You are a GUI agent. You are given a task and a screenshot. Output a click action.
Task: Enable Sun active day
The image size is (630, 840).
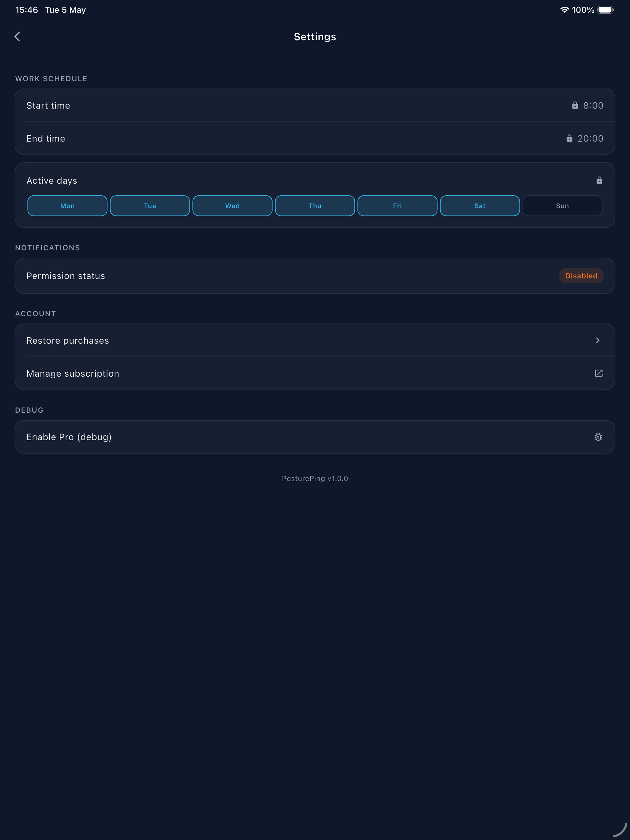[x=562, y=206]
